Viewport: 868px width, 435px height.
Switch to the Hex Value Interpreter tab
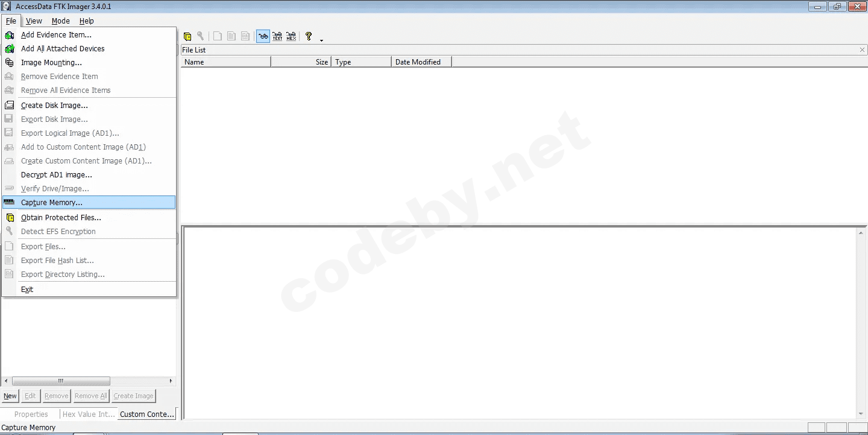point(89,414)
